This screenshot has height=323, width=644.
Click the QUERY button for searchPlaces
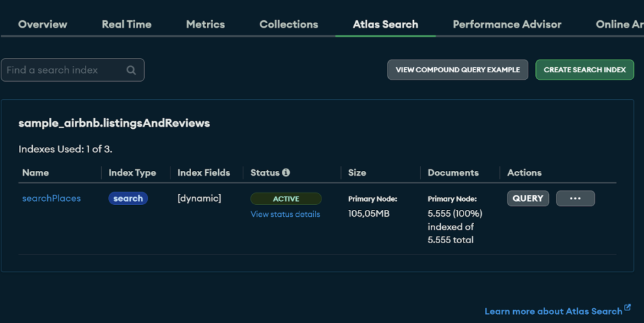528,198
